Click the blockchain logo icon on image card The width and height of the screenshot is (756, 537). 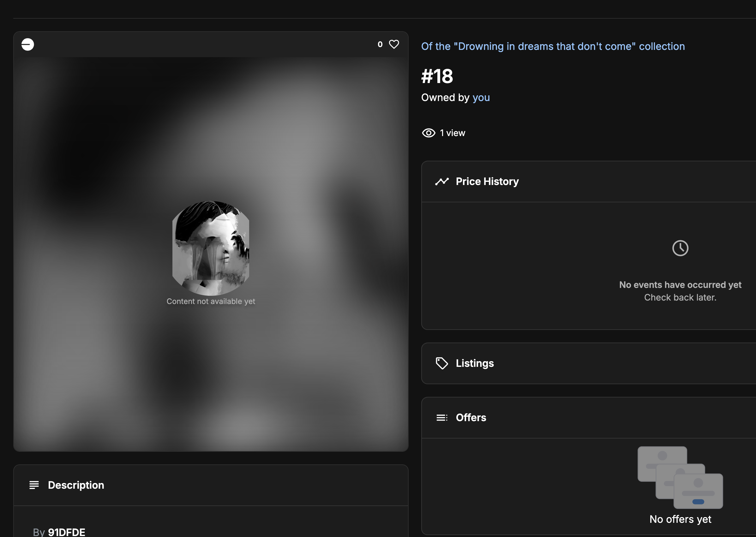coord(28,44)
